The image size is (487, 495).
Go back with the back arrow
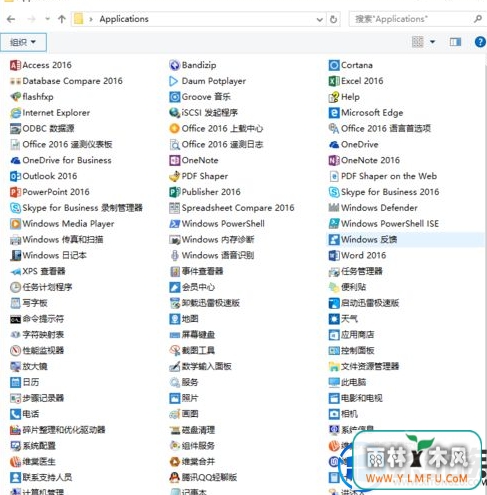point(11,19)
